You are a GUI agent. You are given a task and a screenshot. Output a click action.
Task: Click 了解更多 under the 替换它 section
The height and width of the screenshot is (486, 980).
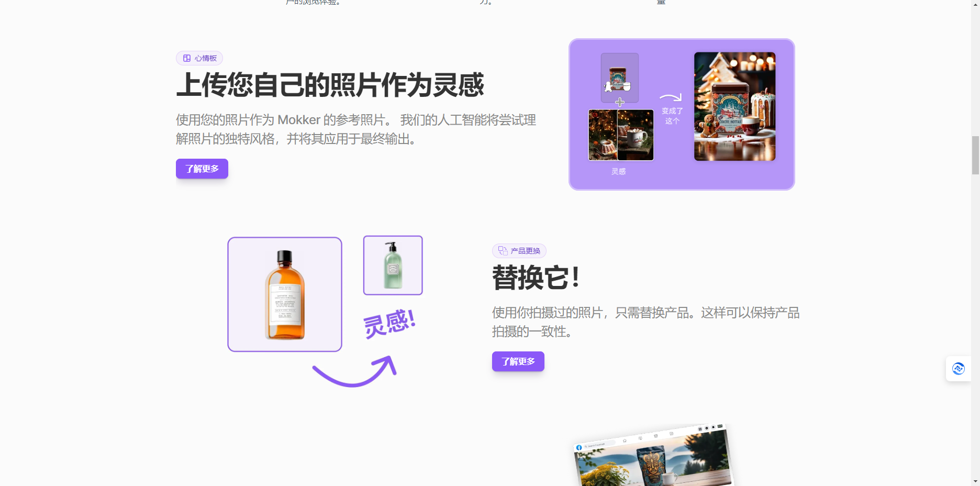pos(518,361)
